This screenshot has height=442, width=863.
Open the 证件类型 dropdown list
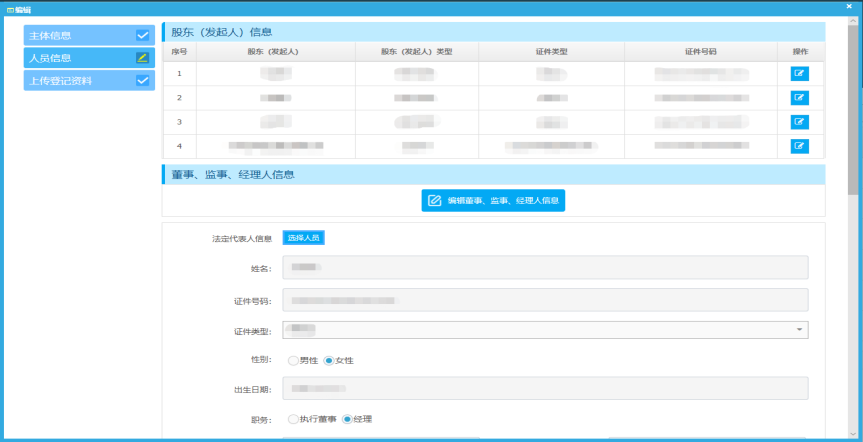(545, 330)
